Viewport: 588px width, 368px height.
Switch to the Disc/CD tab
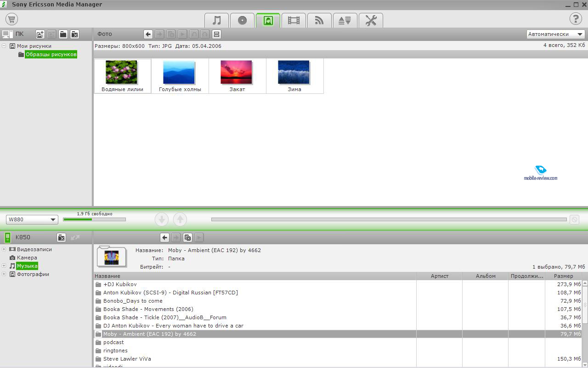243,20
